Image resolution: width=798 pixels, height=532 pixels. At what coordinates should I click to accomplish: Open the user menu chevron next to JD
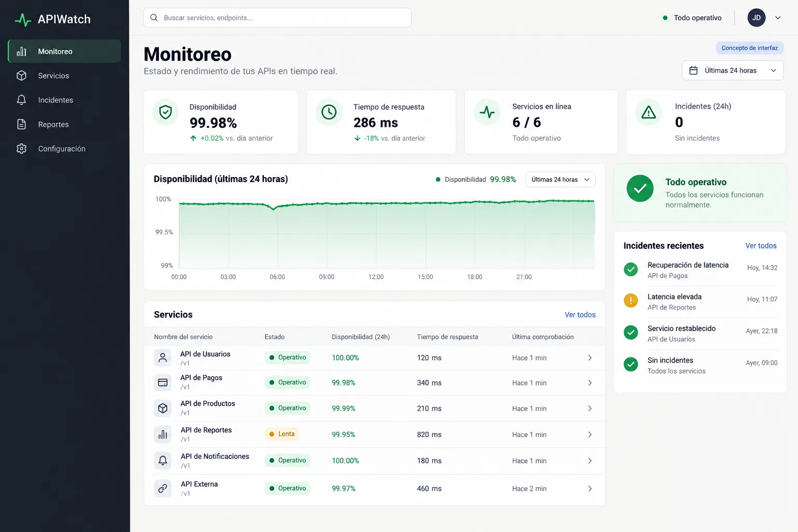click(x=778, y=18)
